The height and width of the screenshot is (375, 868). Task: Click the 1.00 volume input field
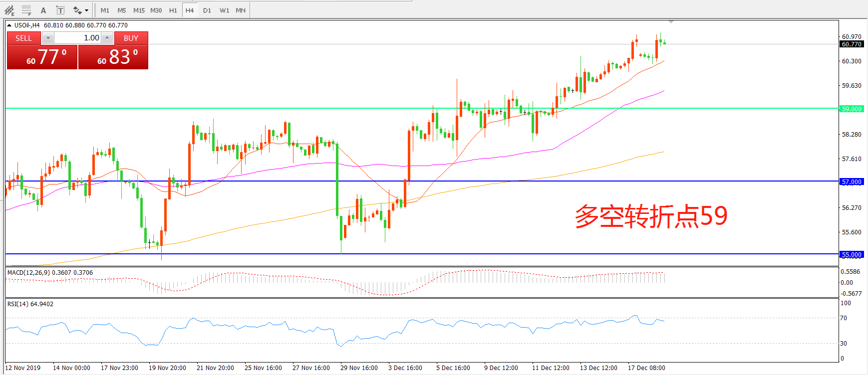77,38
